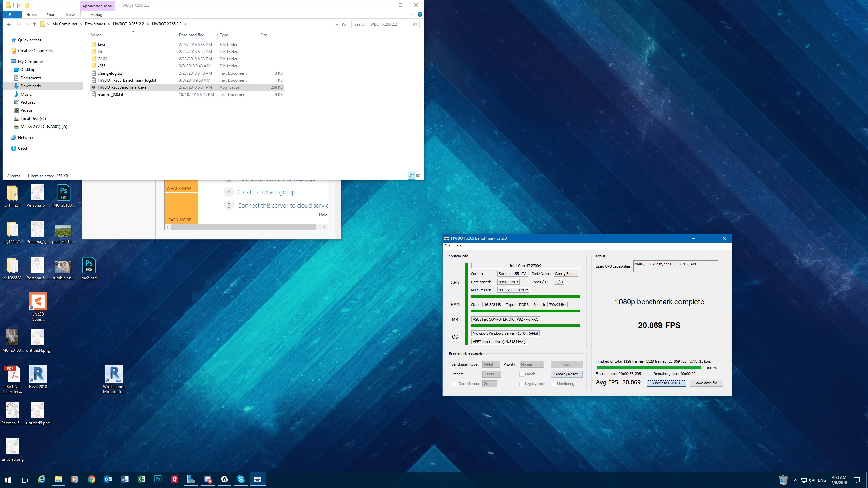Enable the Legacy mode checkbox

coord(522,384)
